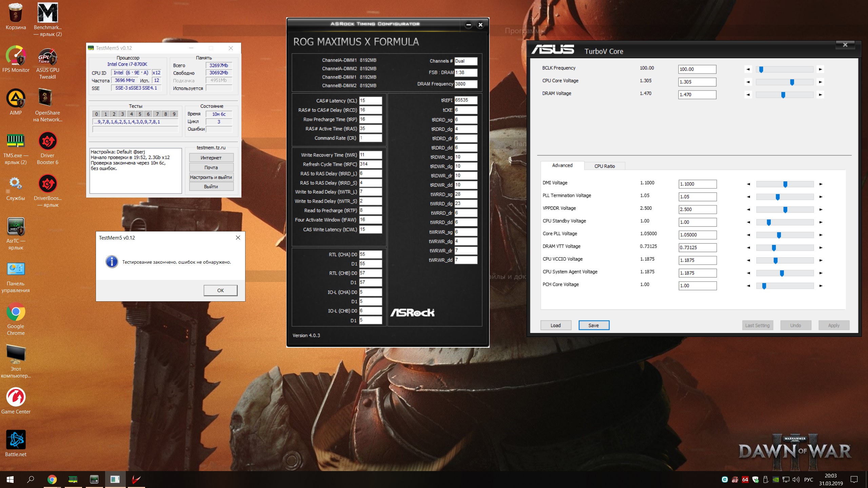This screenshot has width=868, height=488.
Task: Open Game Center desktop icon
Action: coord(16,398)
